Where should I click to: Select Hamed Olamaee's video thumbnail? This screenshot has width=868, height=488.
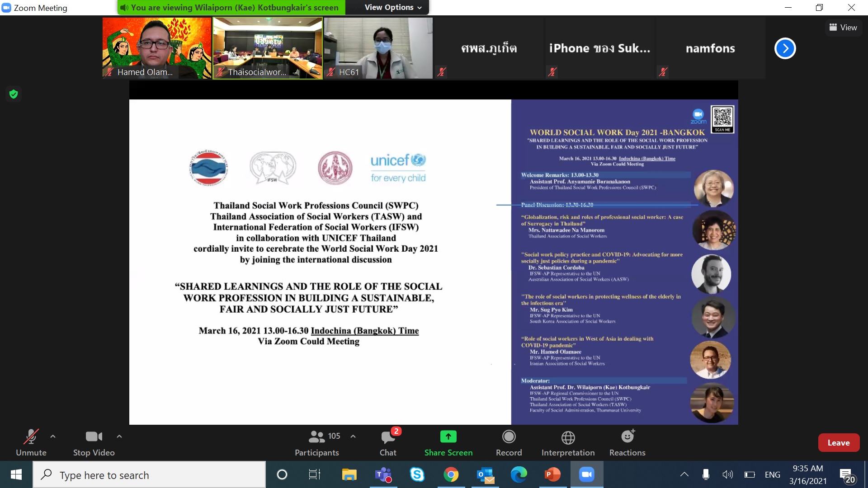(x=157, y=48)
